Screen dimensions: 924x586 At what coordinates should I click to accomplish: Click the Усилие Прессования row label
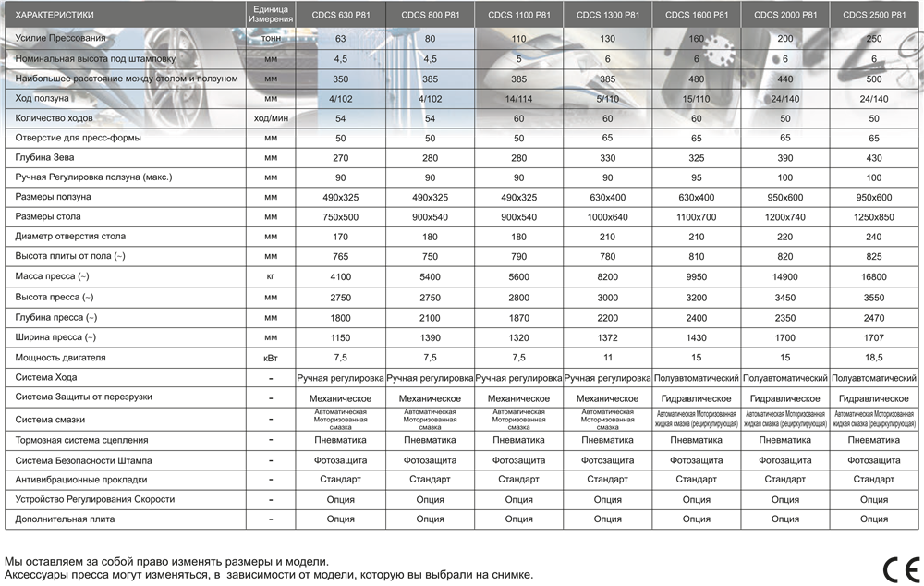click(60, 38)
